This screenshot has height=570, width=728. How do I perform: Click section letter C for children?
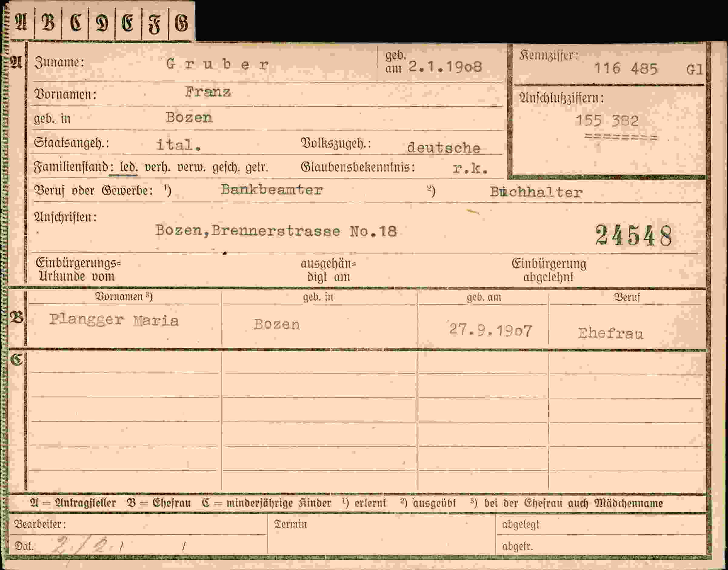pos(16,359)
